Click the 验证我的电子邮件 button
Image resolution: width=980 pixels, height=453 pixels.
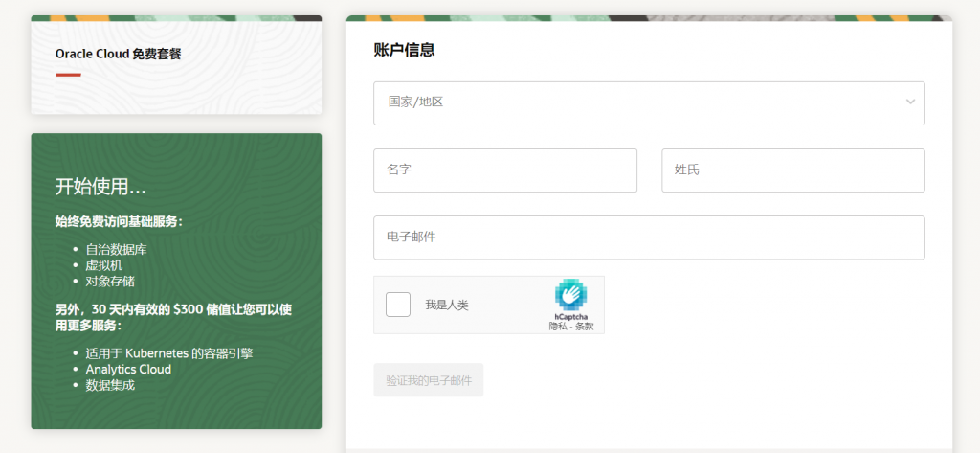tap(429, 380)
